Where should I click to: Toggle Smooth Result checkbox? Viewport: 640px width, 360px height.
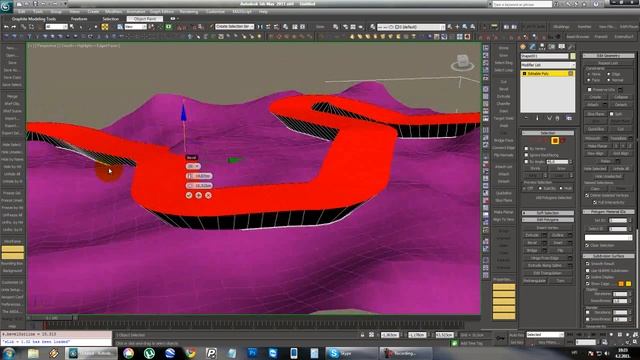587,264
